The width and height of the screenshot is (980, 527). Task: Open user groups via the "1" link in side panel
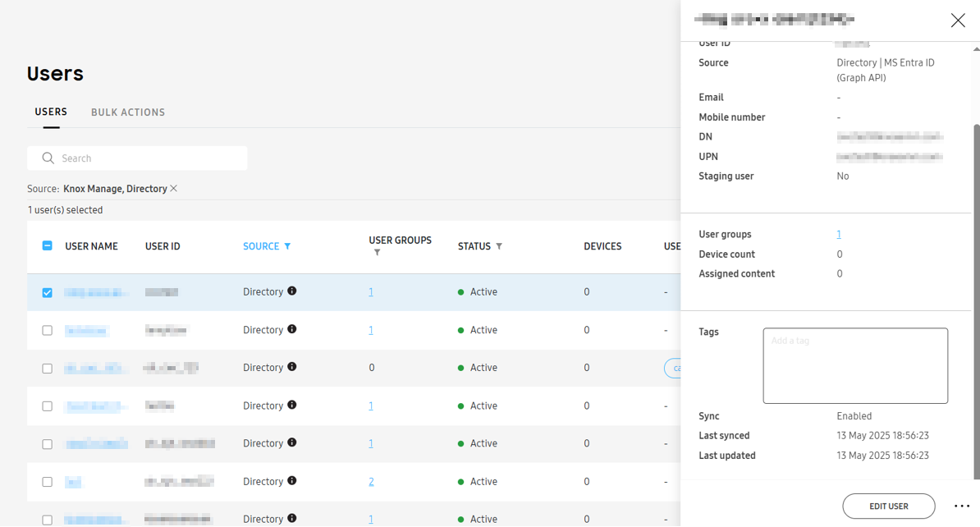[x=839, y=234]
